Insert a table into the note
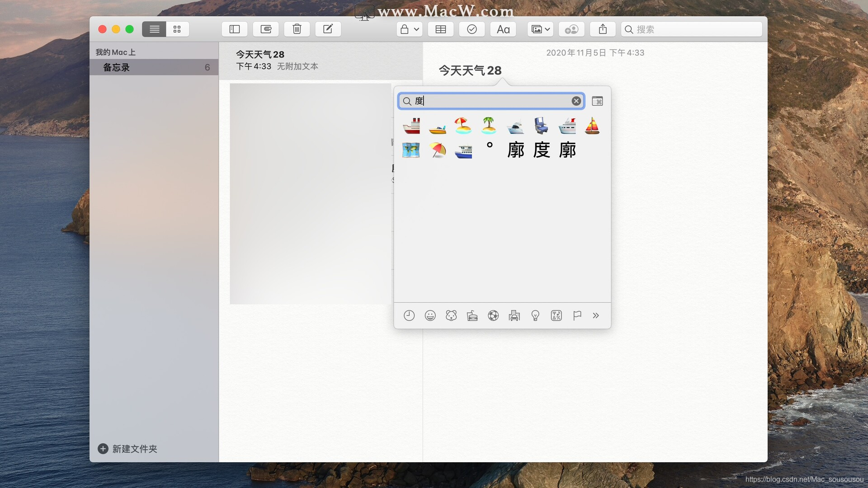This screenshot has height=488, width=868. 440,29
